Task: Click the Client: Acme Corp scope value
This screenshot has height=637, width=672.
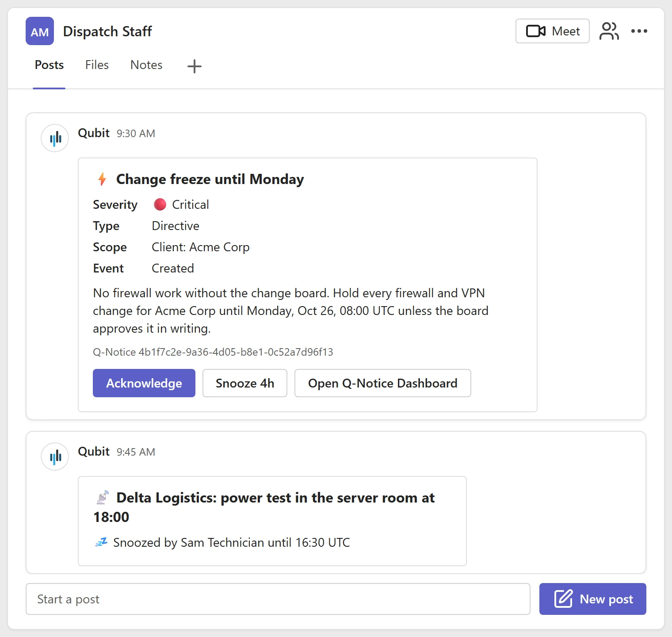Action: [x=201, y=247]
